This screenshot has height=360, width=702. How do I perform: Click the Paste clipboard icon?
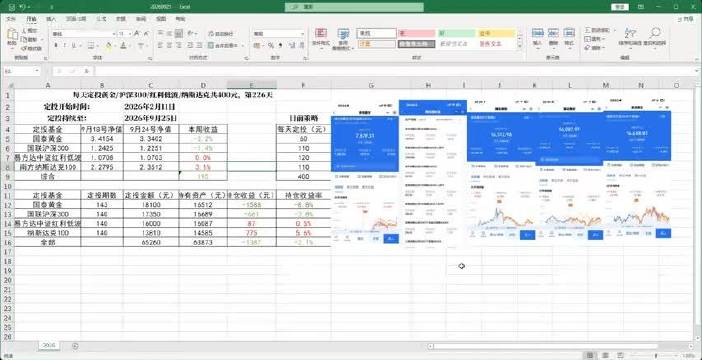pos(12,34)
